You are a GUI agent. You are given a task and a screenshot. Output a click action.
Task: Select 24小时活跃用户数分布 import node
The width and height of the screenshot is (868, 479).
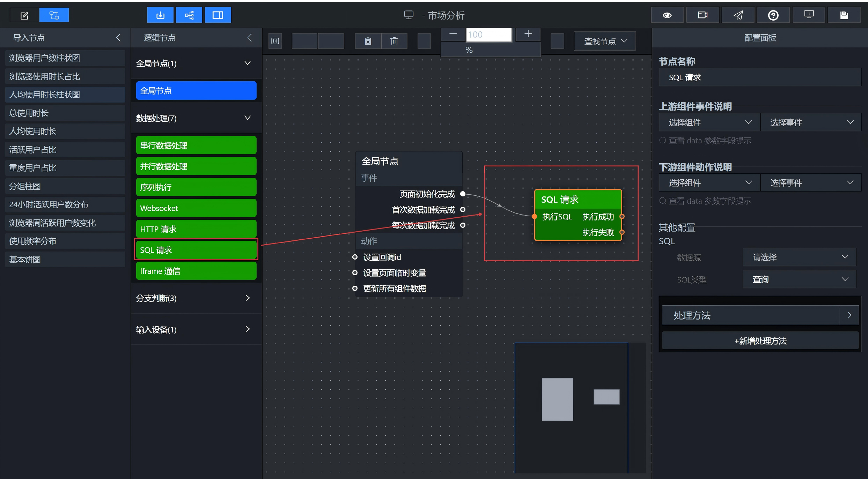[65, 204]
